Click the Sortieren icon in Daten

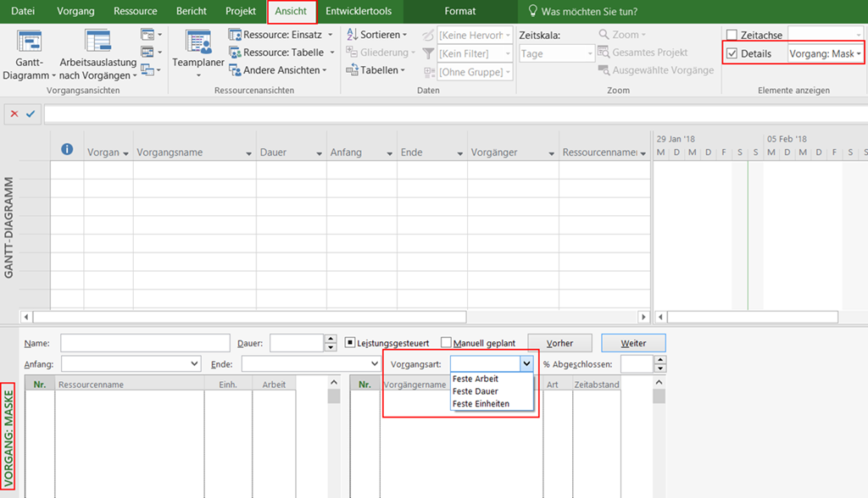point(353,35)
